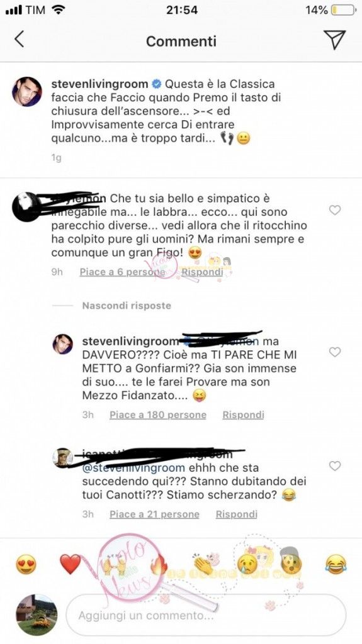The height and width of the screenshot is (644, 362).
Task: Insert the crying face emoji quick reaction
Action: [247, 564]
